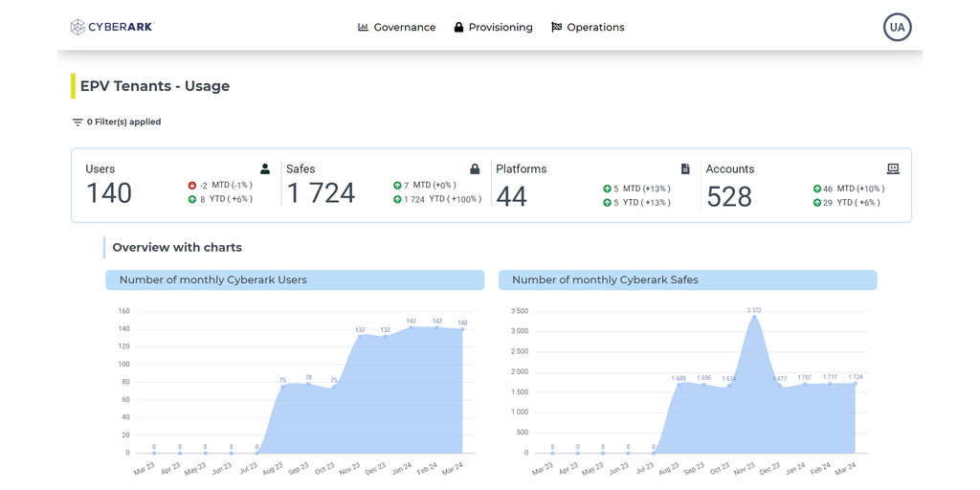Viewport: 980px width, 490px height.
Task: Click the Governance chart icon
Action: tap(364, 28)
